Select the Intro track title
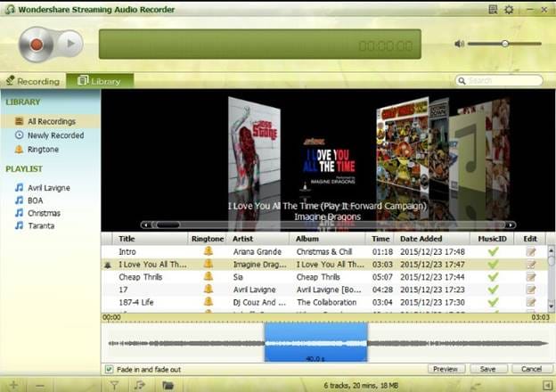Viewport: 556px width, 392px height. pos(127,251)
